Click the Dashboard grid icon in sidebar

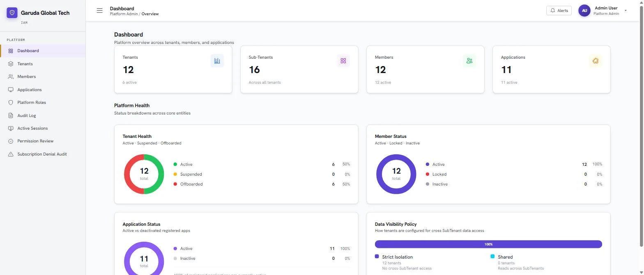tap(11, 51)
